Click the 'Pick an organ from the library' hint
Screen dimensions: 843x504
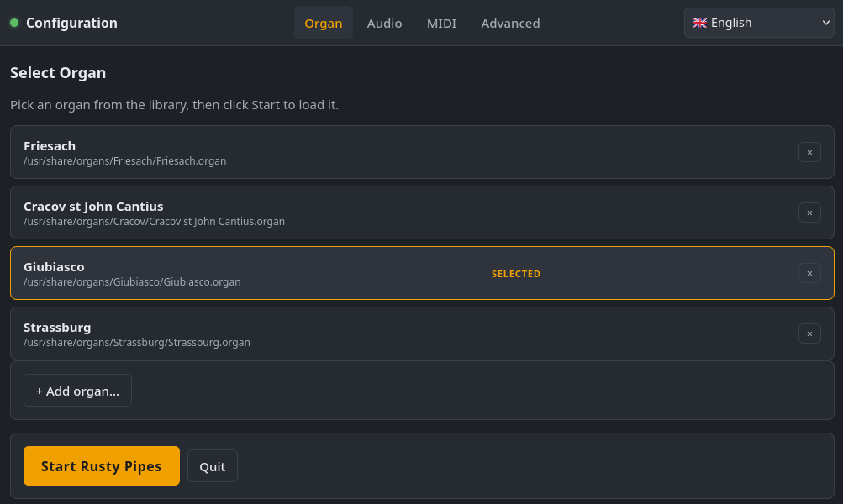click(x=174, y=105)
